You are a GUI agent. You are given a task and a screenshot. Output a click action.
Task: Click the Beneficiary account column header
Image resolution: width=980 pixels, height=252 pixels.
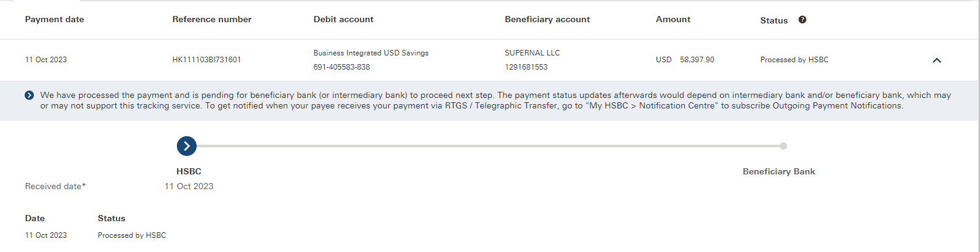[547, 20]
